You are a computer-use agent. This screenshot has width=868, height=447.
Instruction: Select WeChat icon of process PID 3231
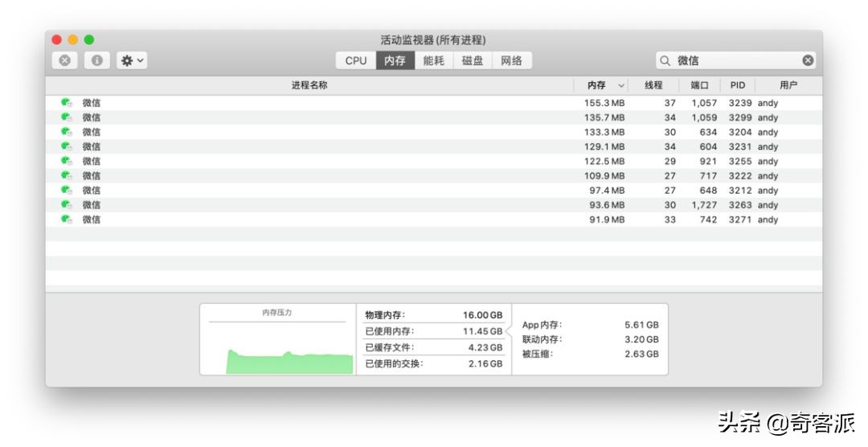67,146
